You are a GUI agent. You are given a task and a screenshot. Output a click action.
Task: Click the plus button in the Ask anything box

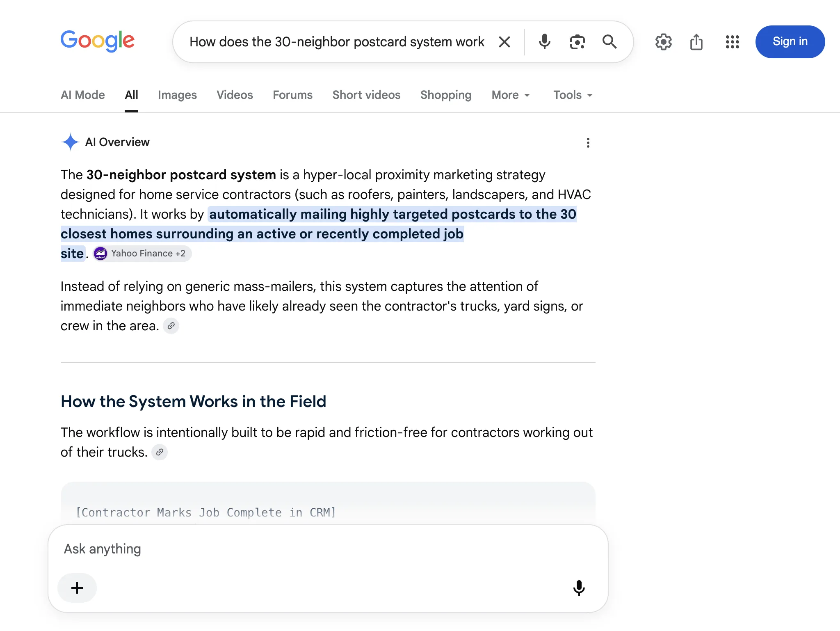(x=77, y=588)
